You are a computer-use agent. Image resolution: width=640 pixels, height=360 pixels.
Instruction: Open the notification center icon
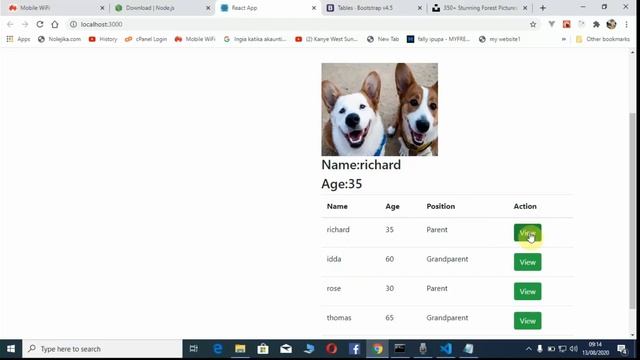click(622, 349)
